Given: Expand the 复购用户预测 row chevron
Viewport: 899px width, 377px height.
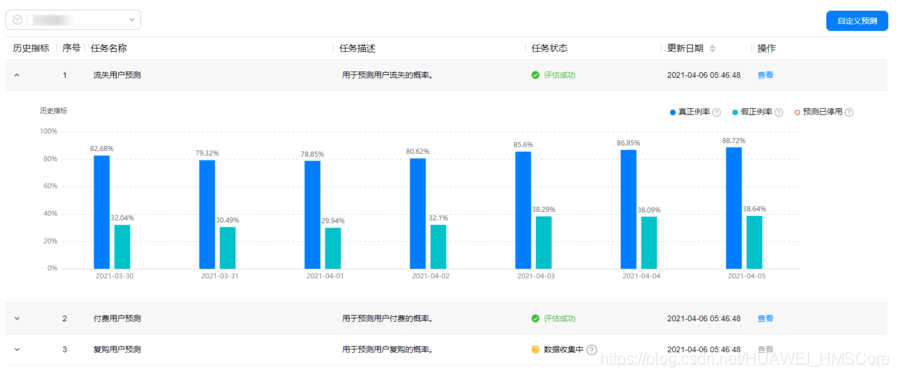Looking at the screenshot, I should 17,349.
